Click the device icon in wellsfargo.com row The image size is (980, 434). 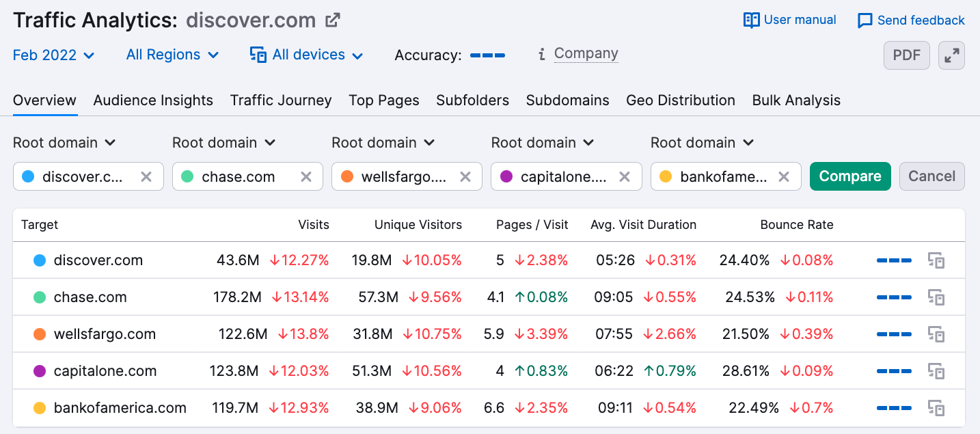tap(936, 334)
